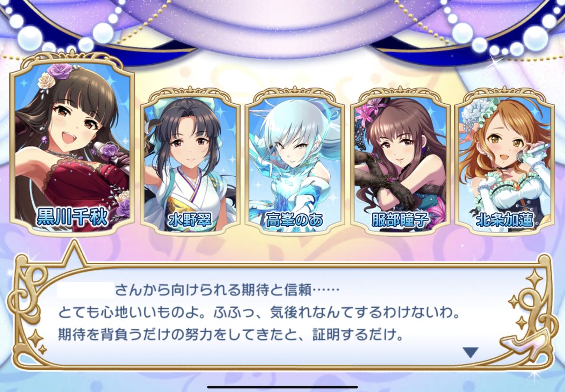Click the home indicator bar at bottom

[282, 387]
